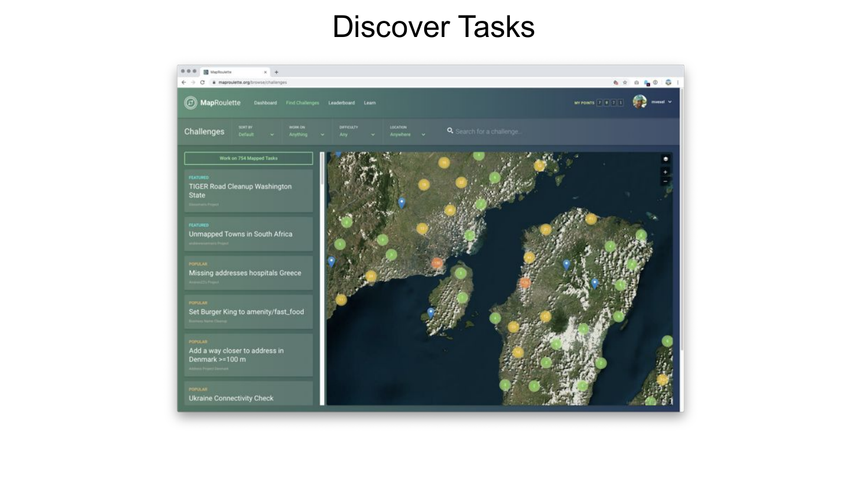Open Missing addresses hospitals Greece challenge
868x488 pixels.
coord(248,273)
